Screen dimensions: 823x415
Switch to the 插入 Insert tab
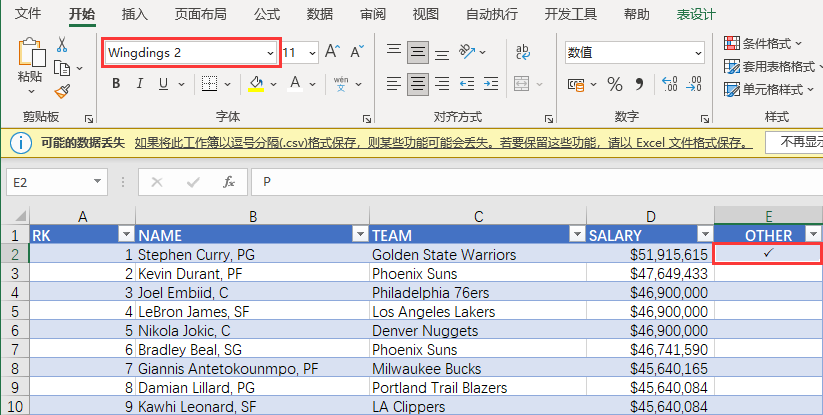pyautogui.click(x=134, y=14)
